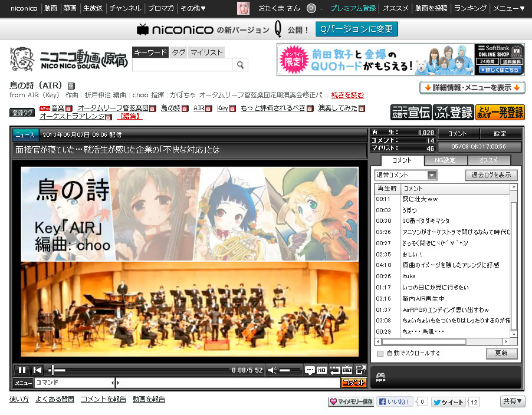Open dictionary icon beside 鳥の詩 (AIR) title
This screenshot has width=532, height=415.
point(71,86)
